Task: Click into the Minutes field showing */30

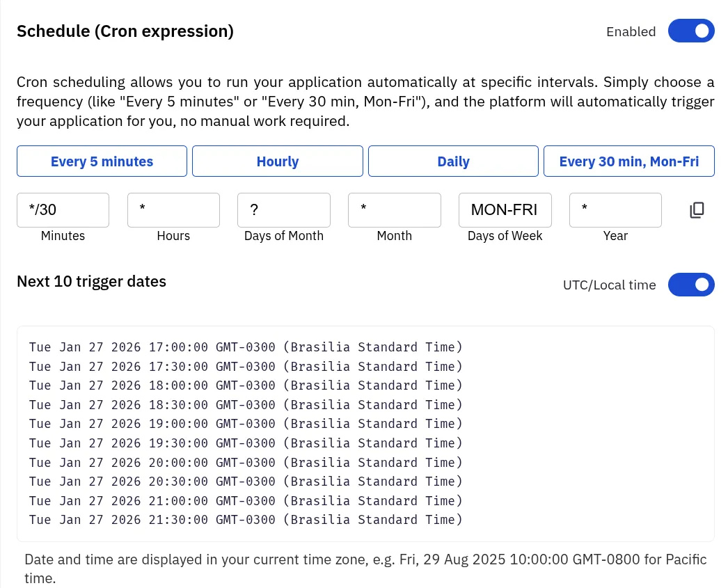Action: (63, 209)
